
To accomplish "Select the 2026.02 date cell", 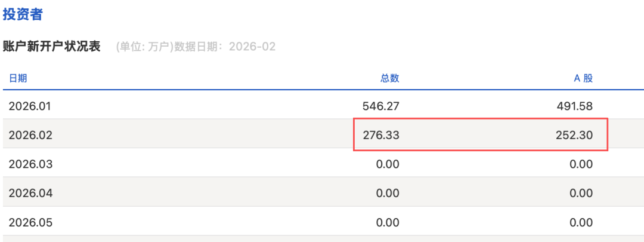I will point(31,136).
